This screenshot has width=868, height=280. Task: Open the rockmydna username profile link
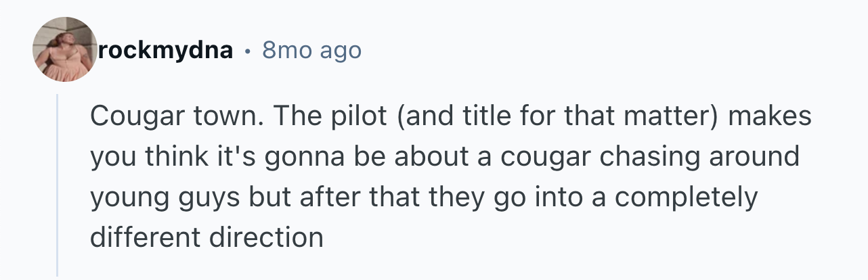166,49
